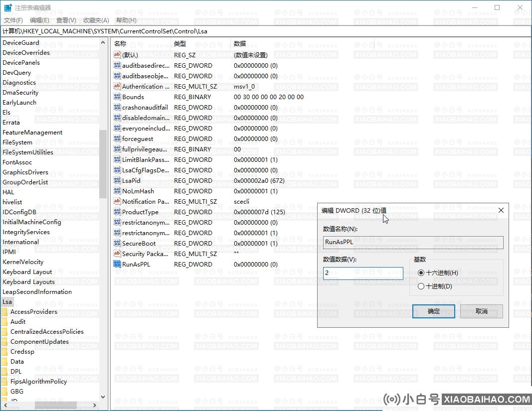Click the 数值数据 value data input field

[x=363, y=274]
